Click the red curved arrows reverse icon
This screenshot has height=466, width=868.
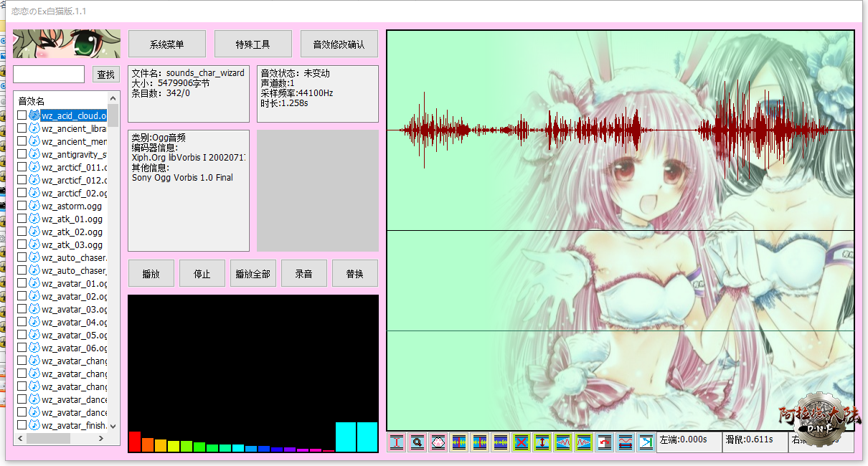[x=605, y=442]
